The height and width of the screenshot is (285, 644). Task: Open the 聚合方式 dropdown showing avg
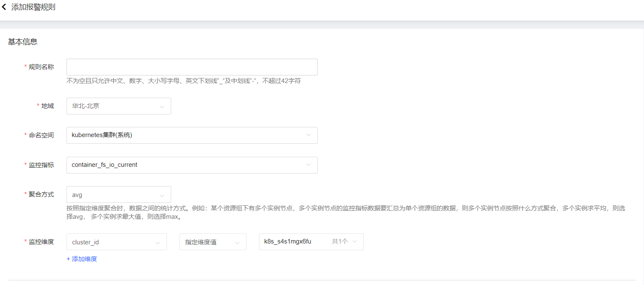[119, 194]
